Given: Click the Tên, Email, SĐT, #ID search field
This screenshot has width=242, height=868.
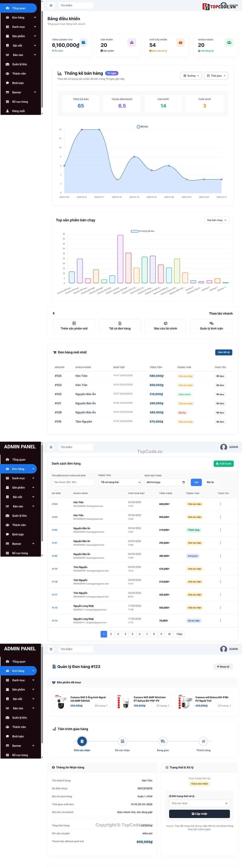Looking at the screenshot, I should click(x=73, y=482).
